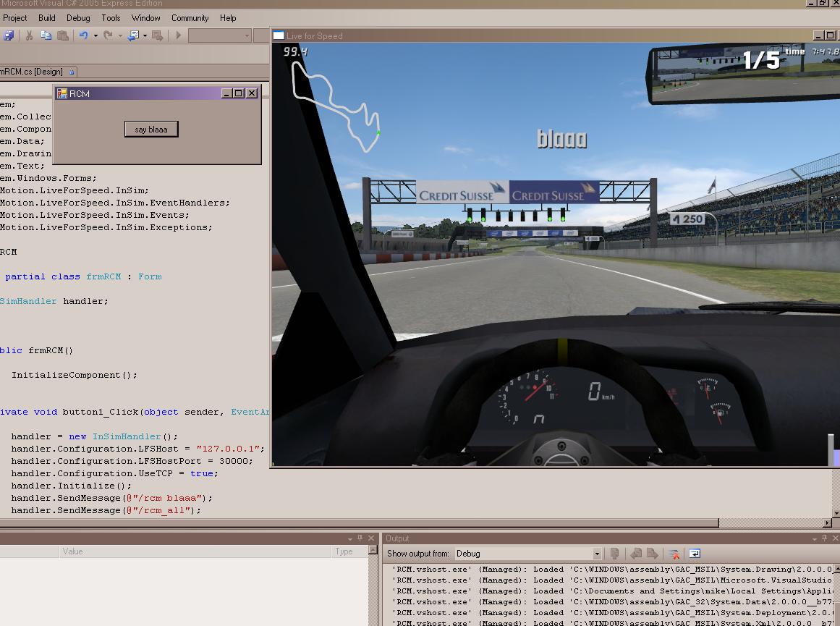Go to next message in Output panel
Viewport: 840px width, 626px height.
[652, 554]
